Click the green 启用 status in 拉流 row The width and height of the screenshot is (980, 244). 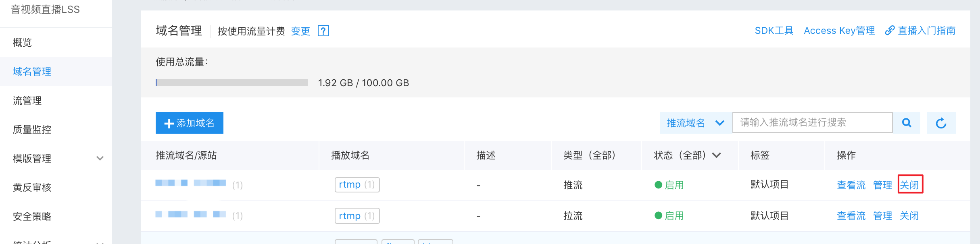[x=669, y=215]
